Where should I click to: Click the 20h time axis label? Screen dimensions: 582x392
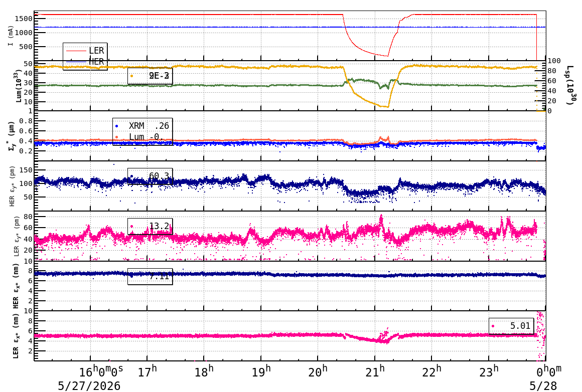(318, 371)
